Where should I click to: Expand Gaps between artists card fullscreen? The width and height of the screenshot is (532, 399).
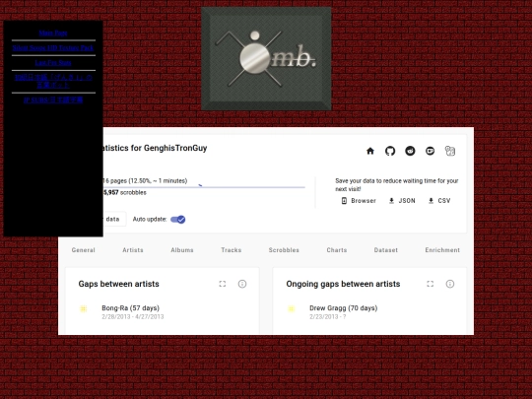[x=223, y=284]
